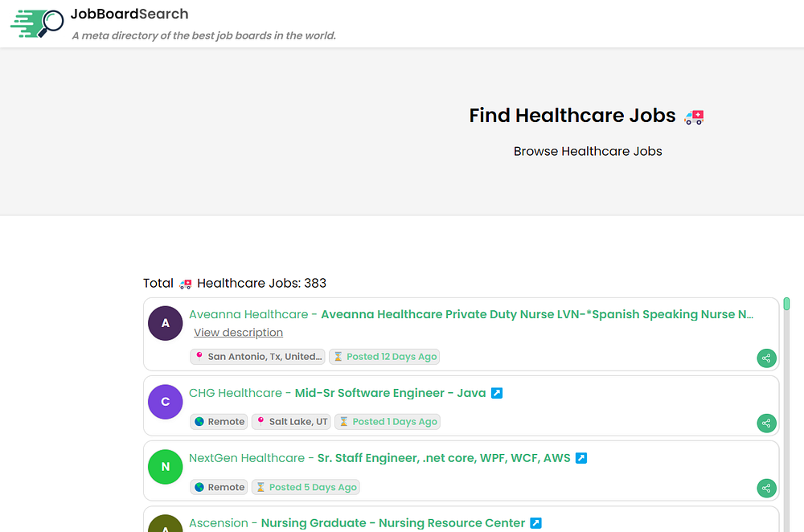Click the job list scrollbar thumb

coord(786,304)
